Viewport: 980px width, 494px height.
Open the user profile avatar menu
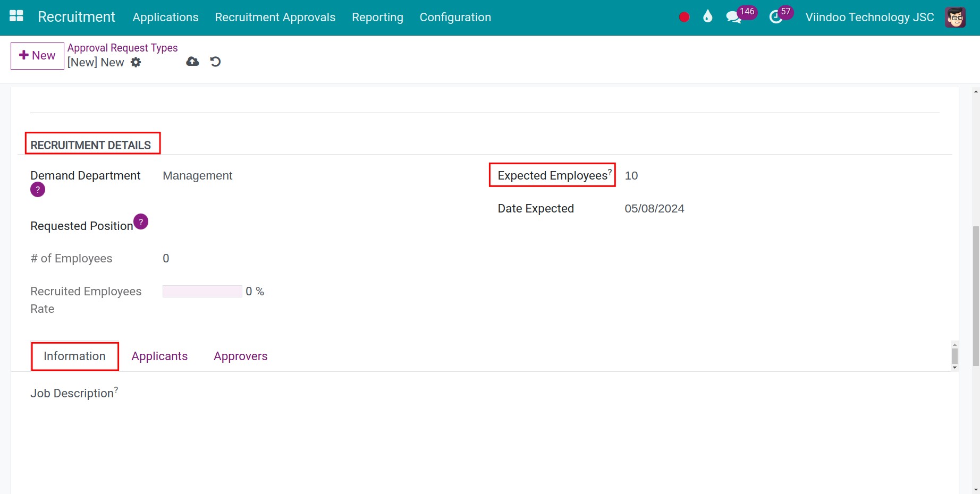955,17
